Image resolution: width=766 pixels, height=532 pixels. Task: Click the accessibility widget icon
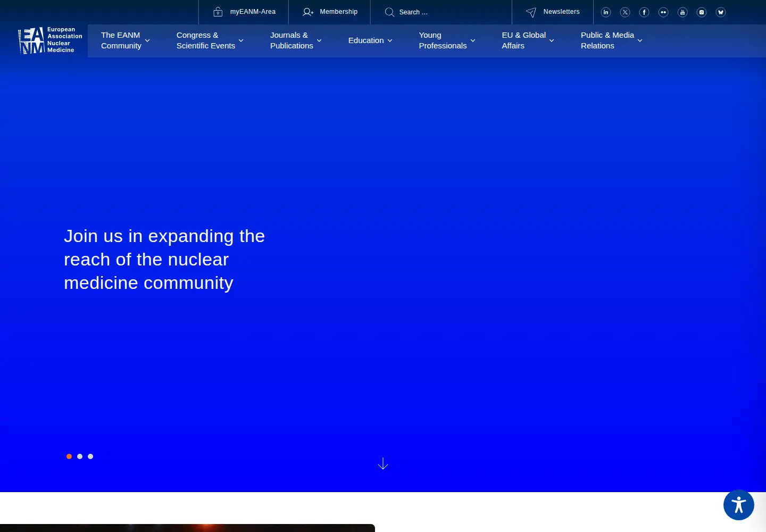coord(739,505)
